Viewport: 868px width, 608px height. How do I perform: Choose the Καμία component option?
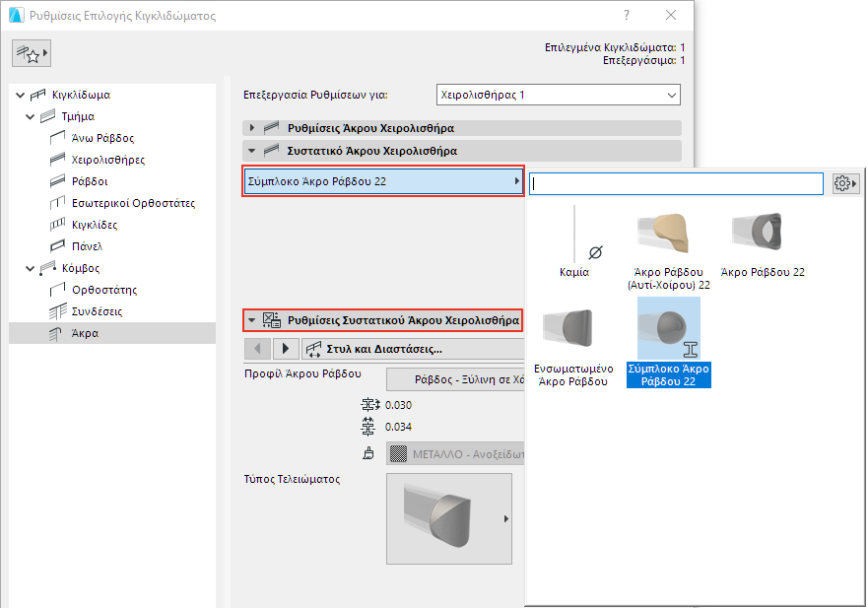click(x=574, y=241)
